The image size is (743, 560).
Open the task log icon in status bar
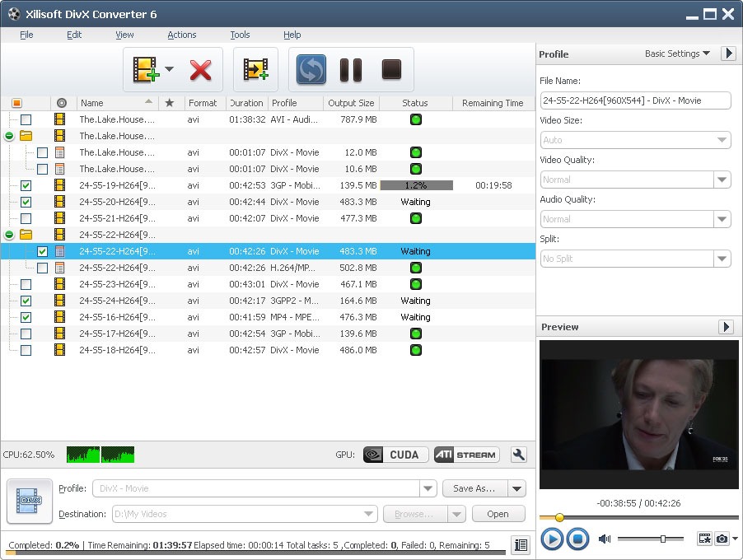tap(521, 545)
